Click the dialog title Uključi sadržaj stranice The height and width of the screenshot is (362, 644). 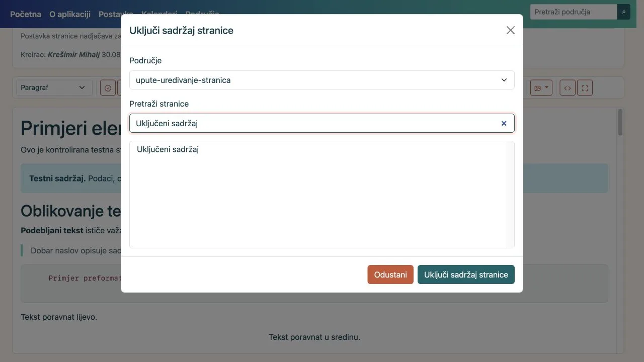click(181, 30)
